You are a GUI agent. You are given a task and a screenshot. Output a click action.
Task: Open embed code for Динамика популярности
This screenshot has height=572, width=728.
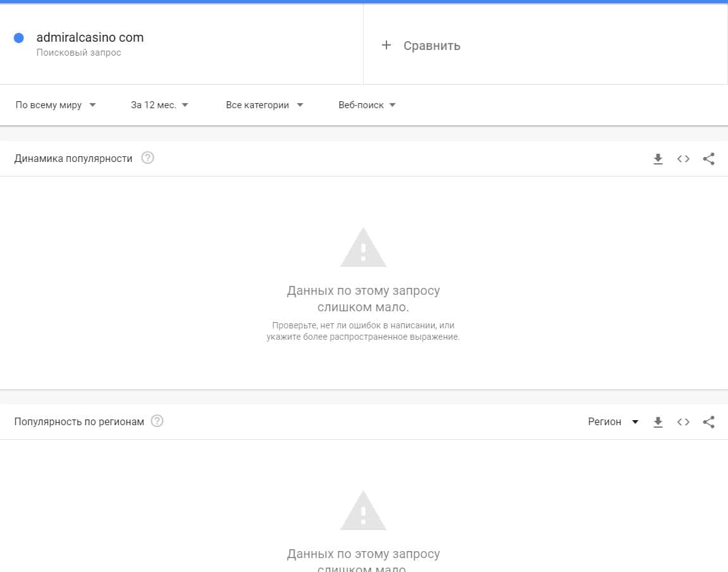pos(683,159)
